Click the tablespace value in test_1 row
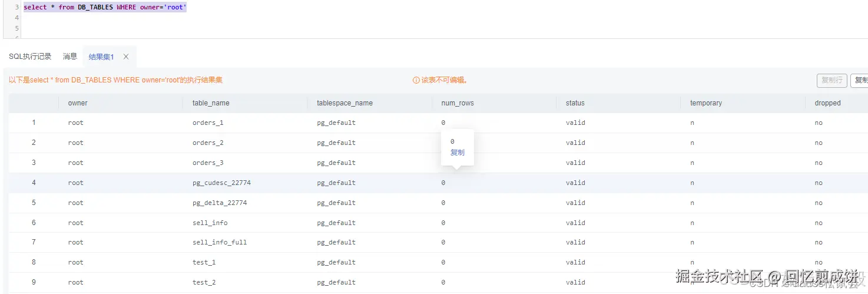 [336, 263]
